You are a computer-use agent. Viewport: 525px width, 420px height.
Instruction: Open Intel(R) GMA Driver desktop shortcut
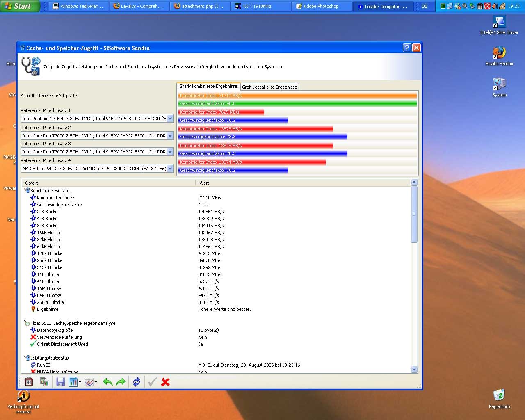499,25
